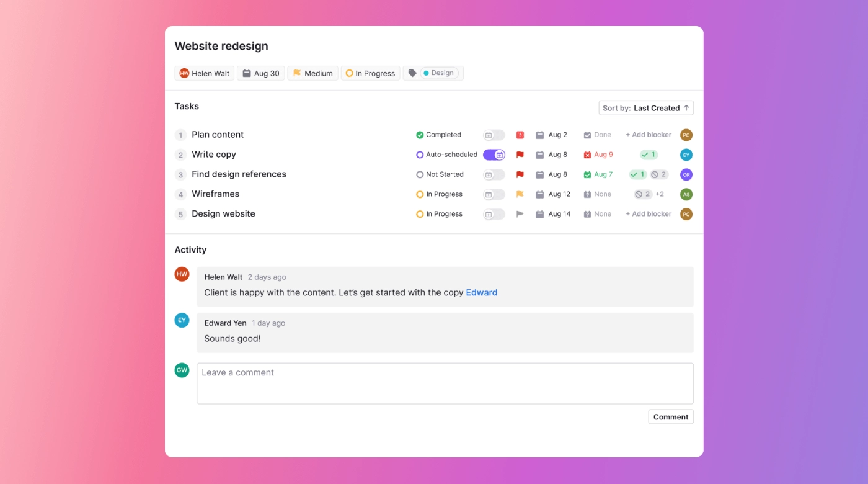868x484 pixels.
Task: Change the Not Started status of Find design references
Action: click(x=440, y=174)
